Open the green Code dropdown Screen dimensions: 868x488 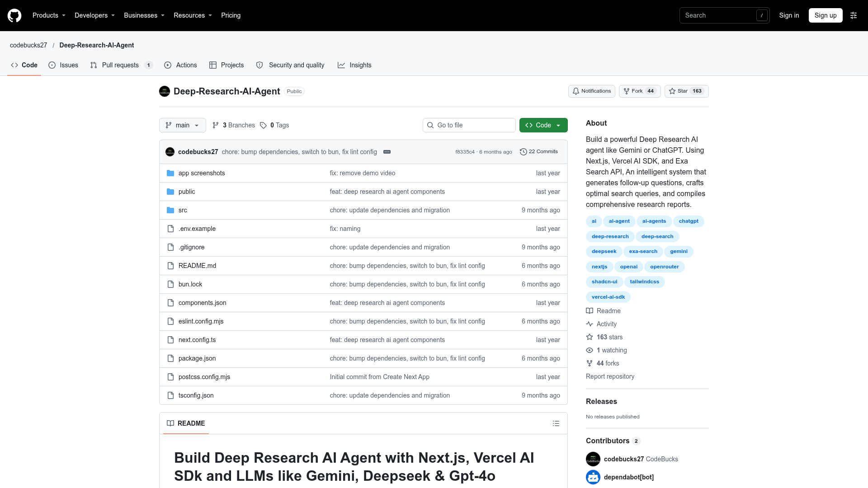(543, 125)
